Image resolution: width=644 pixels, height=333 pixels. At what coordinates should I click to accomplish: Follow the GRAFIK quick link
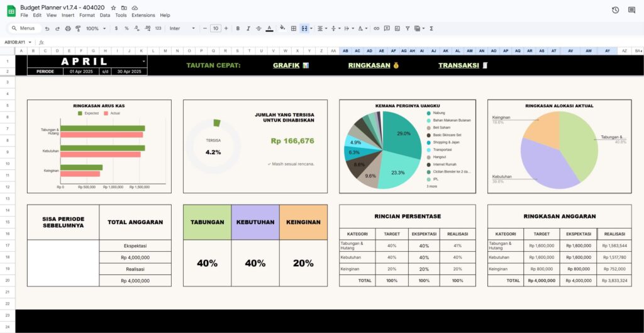[x=290, y=65]
